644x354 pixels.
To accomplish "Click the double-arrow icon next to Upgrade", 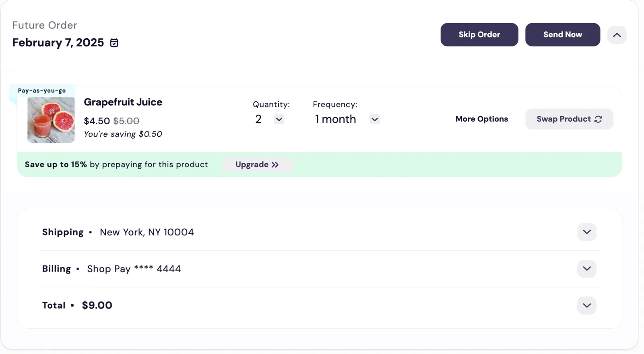I will click(275, 165).
